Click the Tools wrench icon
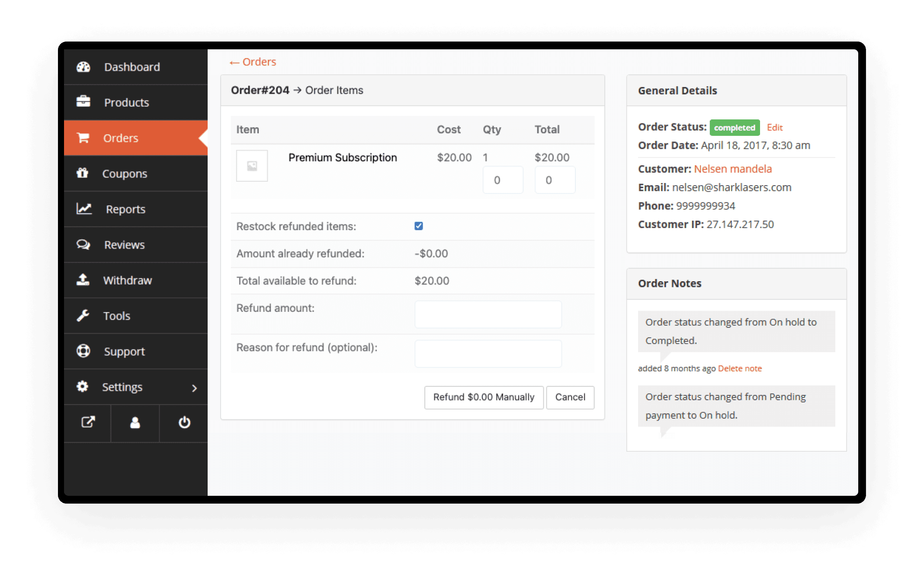Image resolution: width=924 pixels, height=578 pixels. coord(83,315)
